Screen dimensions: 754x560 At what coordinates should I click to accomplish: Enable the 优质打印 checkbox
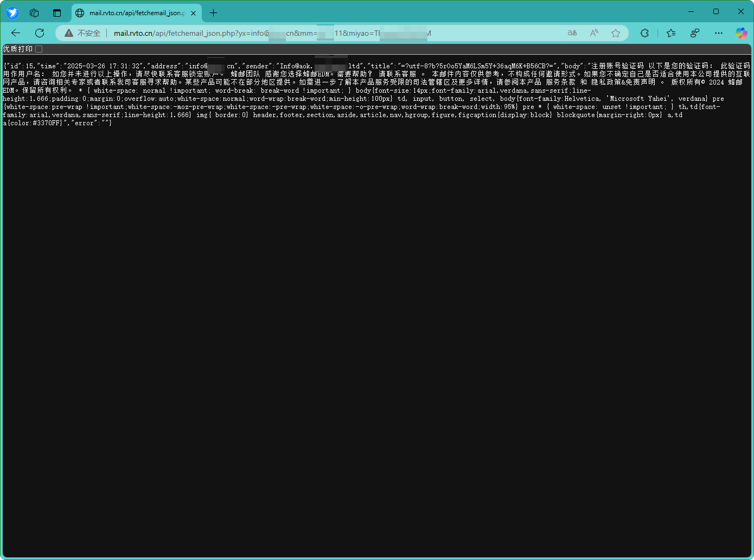pos(39,49)
